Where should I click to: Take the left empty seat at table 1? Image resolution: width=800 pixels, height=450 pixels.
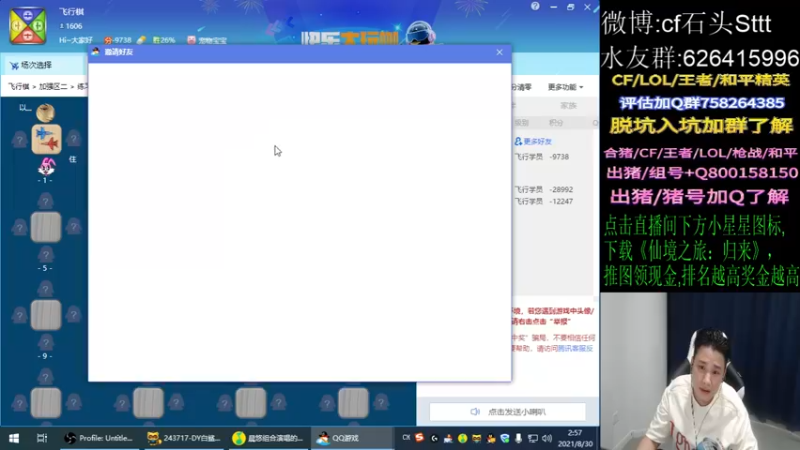coord(19,139)
